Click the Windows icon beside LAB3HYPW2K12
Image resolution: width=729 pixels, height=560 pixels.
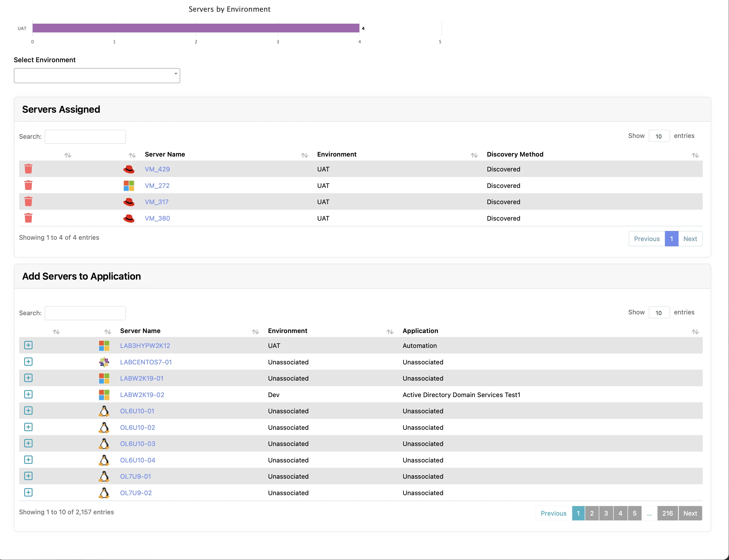[104, 345]
